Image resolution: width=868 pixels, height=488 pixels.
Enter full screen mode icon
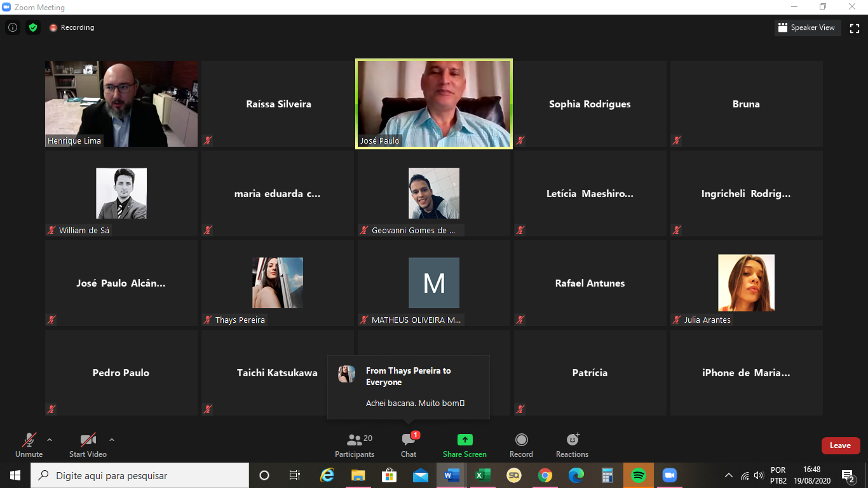(855, 28)
